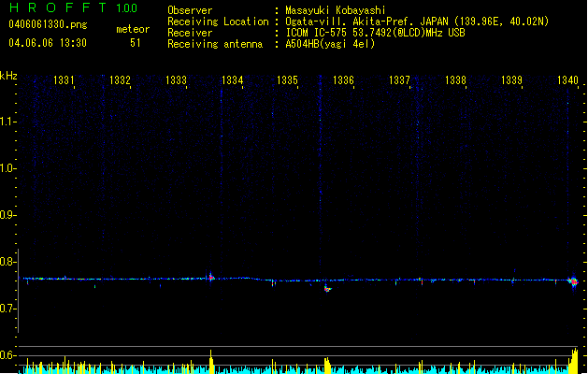Click the 1338 time marker
588x374 pixels.
point(455,80)
